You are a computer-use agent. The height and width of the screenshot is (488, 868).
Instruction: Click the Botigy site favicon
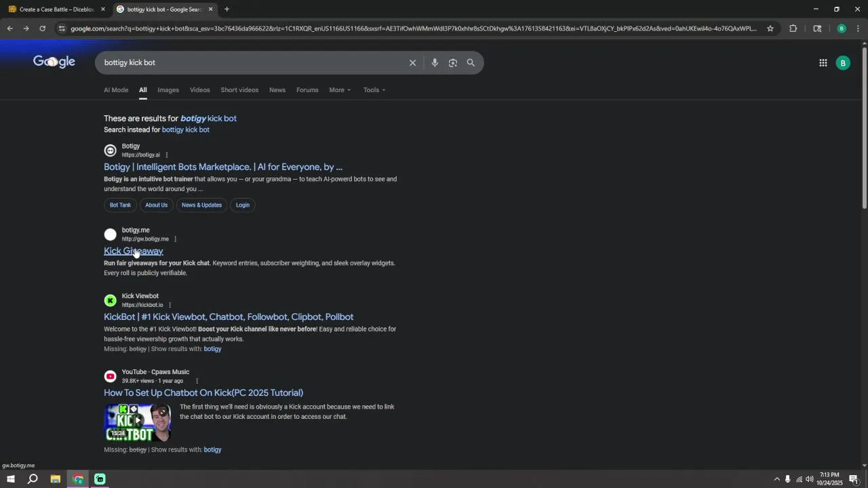coord(111,150)
